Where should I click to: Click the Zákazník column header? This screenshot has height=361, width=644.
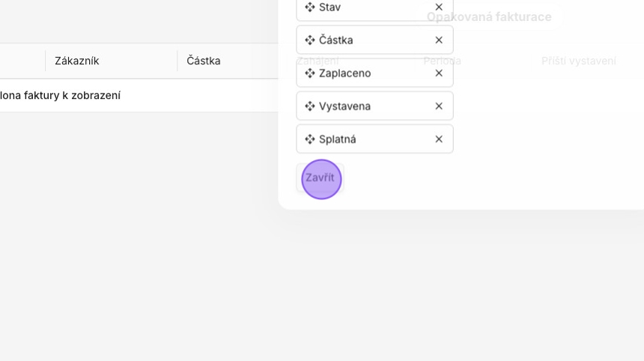76,61
